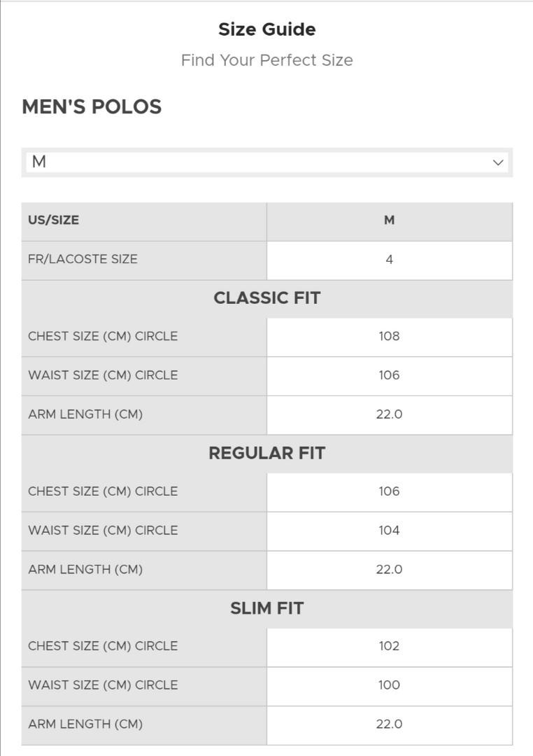
Task: Select chest size 102 in Slim Fit
Action: pos(390,646)
